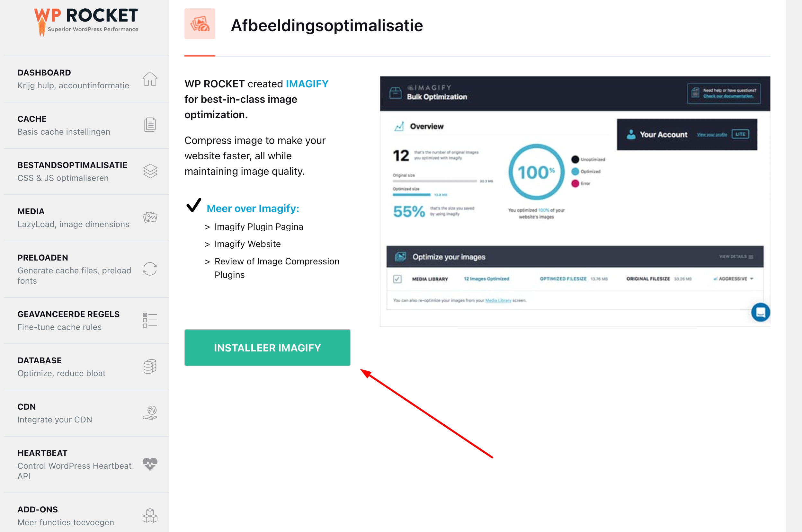
Task: Open the Database menu section
Action: [x=86, y=367]
